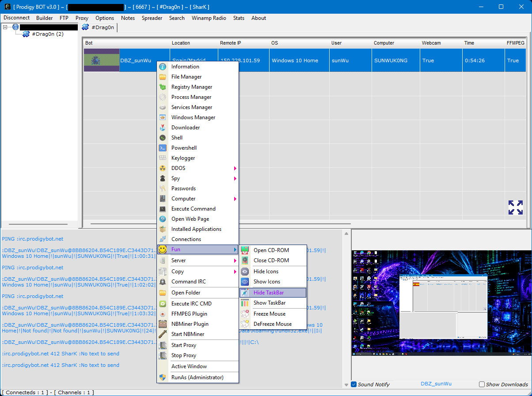This screenshot has width=532, height=396.
Task: Click the log panel scroll-up arrow
Action: (x=346, y=233)
